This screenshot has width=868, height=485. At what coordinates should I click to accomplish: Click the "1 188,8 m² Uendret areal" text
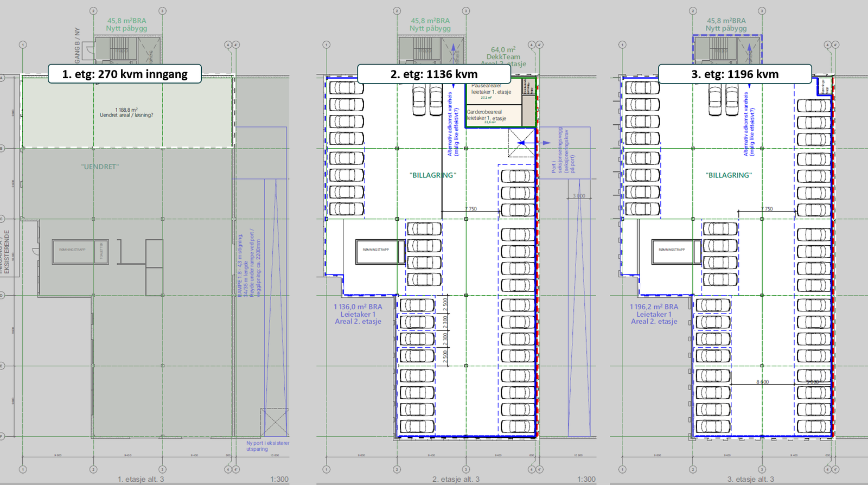click(126, 112)
